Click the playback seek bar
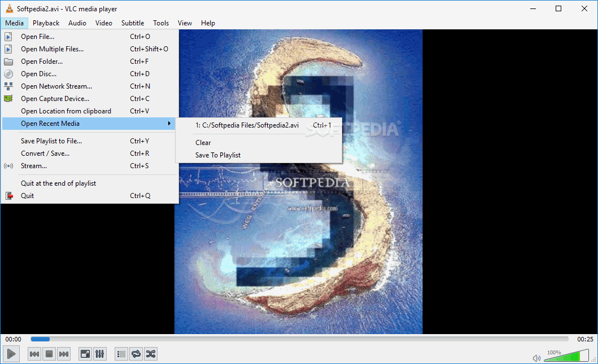The height and width of the screenshot is (364, 598). [299, 339]
